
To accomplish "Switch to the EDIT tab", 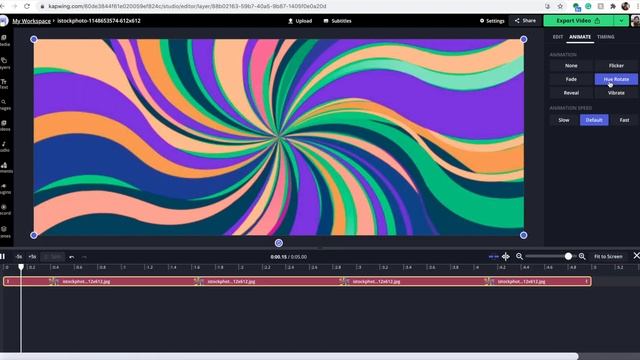I will pyautogui.click(x=558, y=37).
